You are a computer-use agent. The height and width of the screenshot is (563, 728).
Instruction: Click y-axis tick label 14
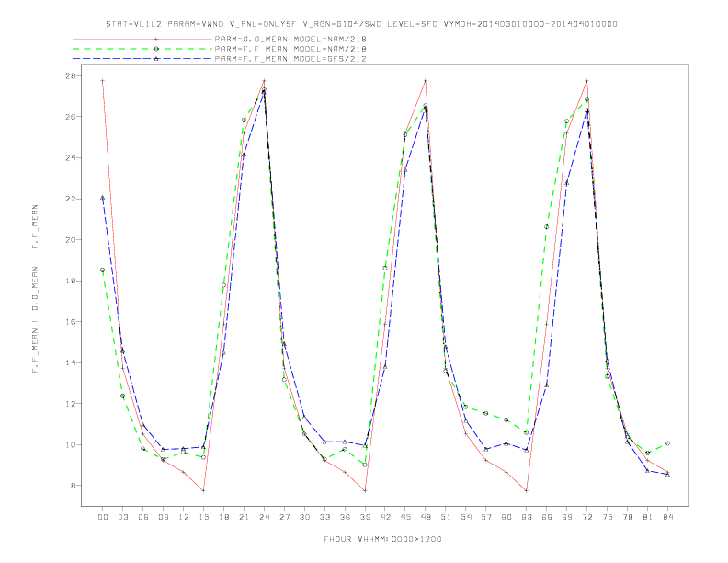tap(69, 362)
